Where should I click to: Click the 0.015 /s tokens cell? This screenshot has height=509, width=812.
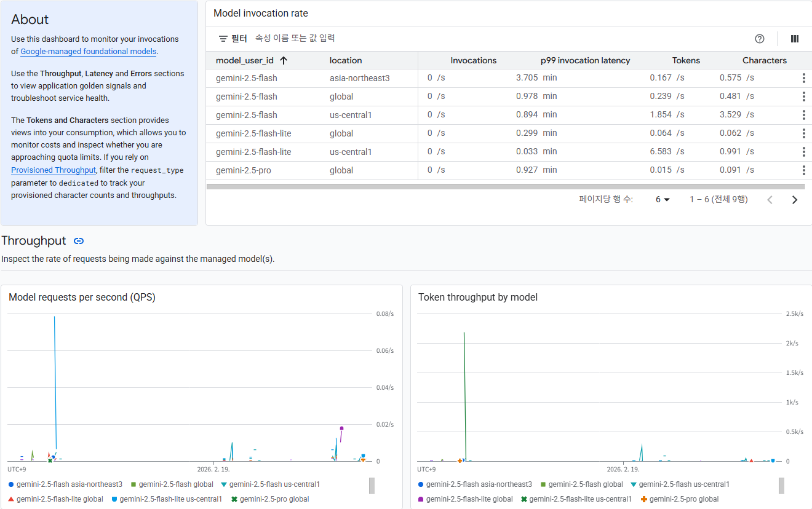tap(667, 170)
